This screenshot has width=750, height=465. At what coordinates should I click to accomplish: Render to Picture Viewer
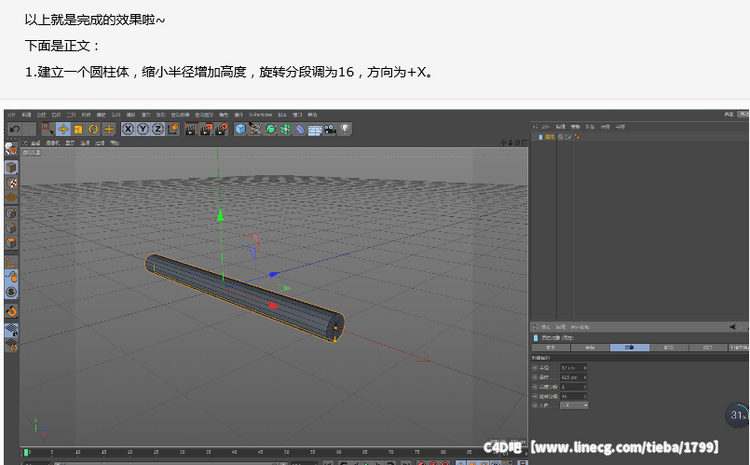[x=206, y=129]
